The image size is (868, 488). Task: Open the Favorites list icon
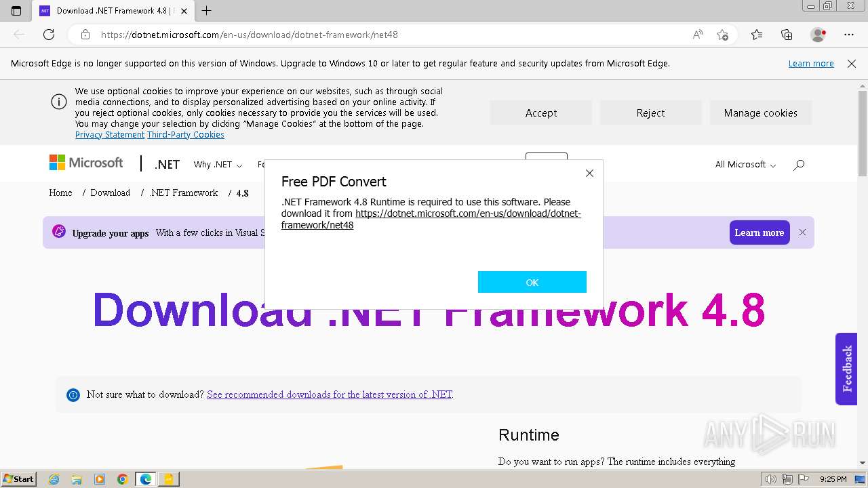pyautogui.click(x=757, y=35)
